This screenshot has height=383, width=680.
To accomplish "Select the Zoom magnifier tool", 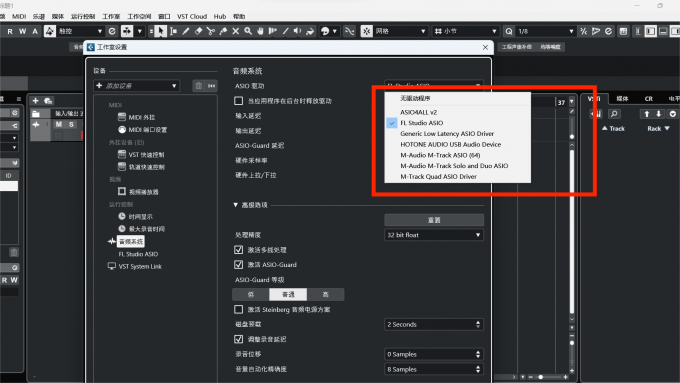I will (x=248, y=31).
